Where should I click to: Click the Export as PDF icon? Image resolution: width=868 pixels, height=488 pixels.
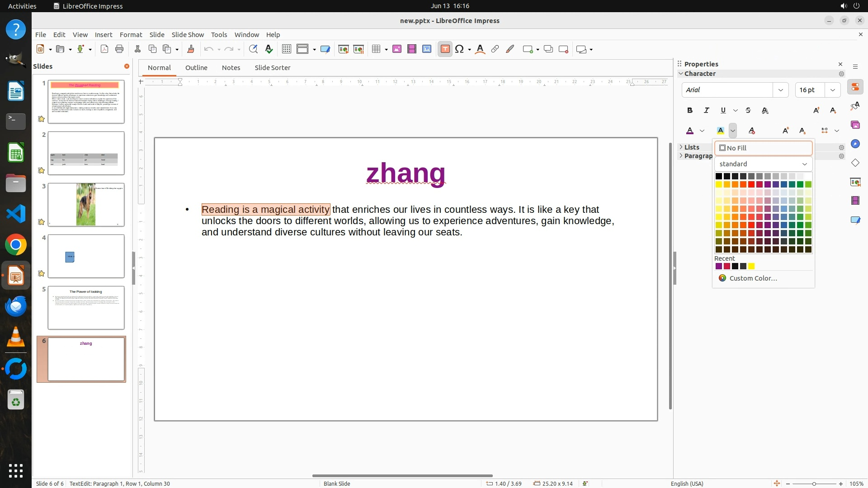pos(104,49)
